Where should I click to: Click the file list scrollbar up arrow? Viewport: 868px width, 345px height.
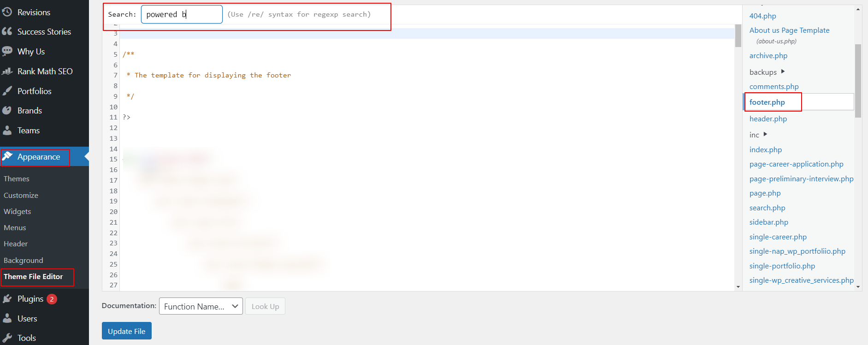(858, 9)
